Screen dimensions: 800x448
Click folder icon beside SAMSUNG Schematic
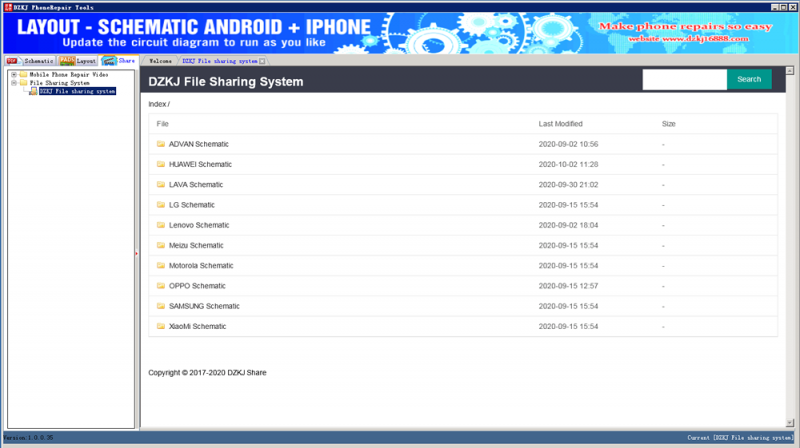click(x=161, y=306)
